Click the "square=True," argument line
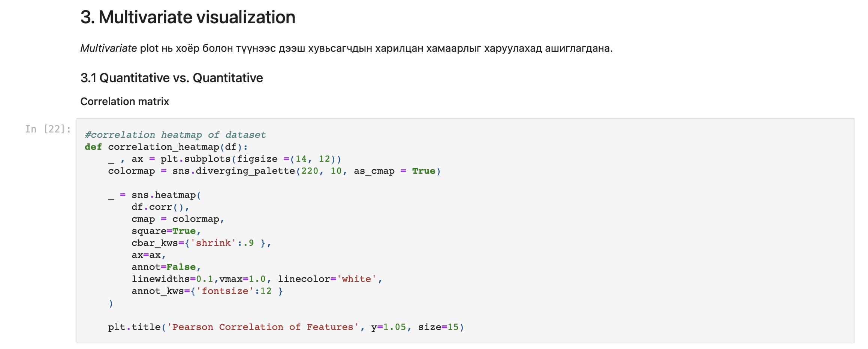 click(x=166, y=231)
